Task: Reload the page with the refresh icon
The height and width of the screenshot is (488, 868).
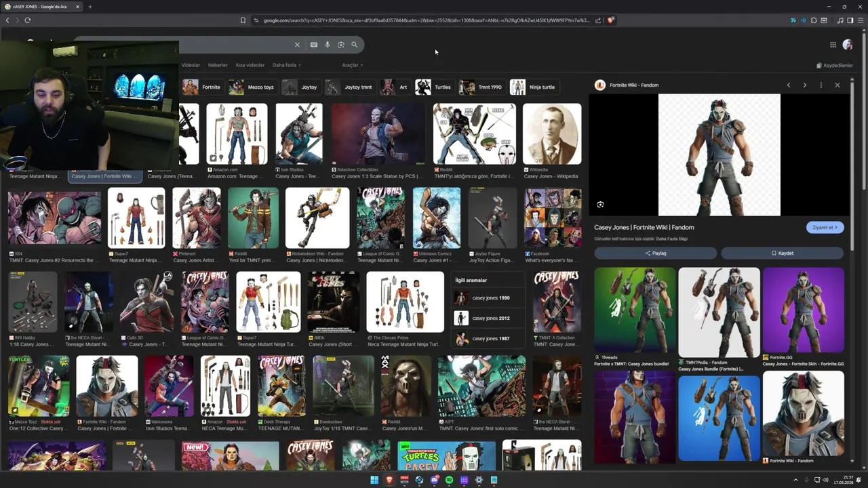Action: [x=28, y=20]
